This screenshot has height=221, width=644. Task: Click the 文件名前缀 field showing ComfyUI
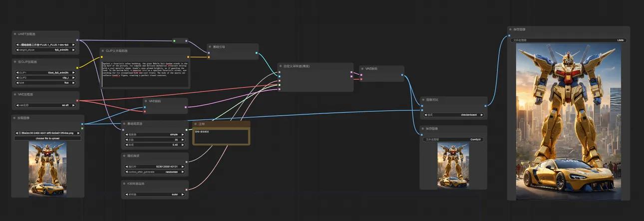[453, 140]
